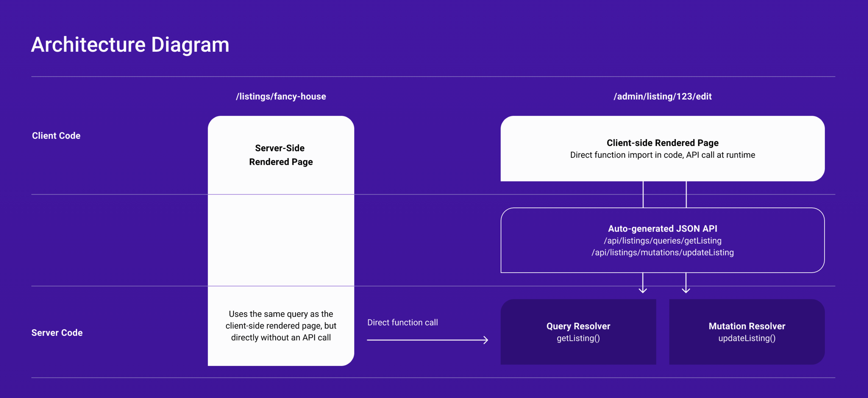Select the Server Code row label
This screenshot has width=868, height=398.
[x=57, y=333]
